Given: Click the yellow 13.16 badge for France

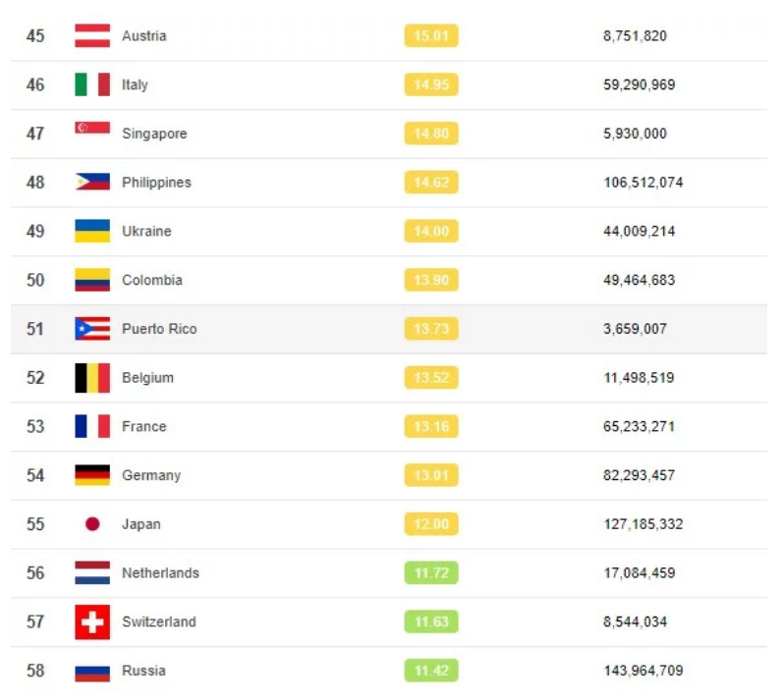Looking at the screenshot, I should 431,427.
